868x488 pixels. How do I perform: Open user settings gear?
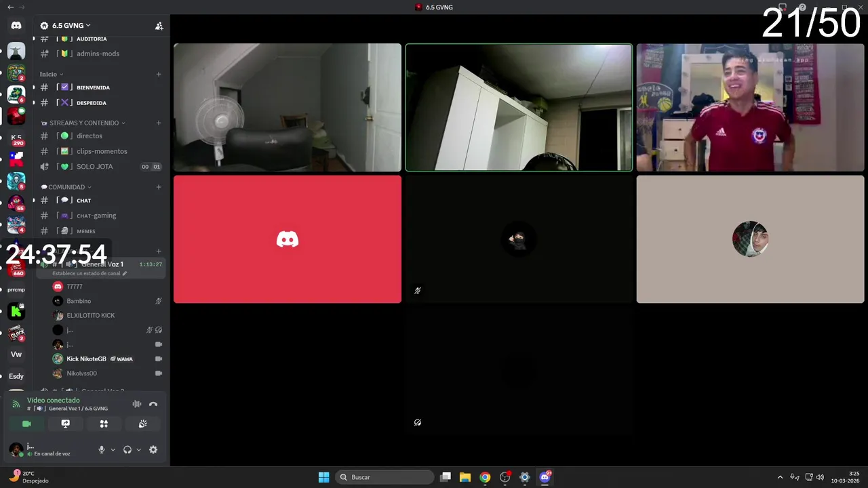(x=153, y=449)
